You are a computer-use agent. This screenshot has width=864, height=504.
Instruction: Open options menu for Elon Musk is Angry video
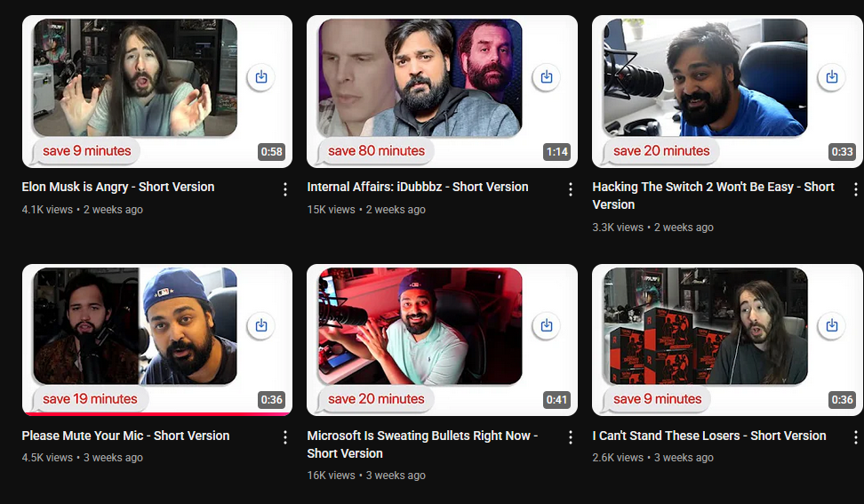(x=284, y=189)
